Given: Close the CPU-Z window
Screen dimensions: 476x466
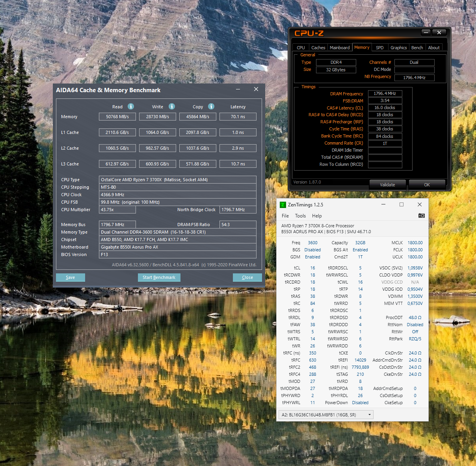Looking at the screenshot, I should pyautogui.click(x=439, y=32).
